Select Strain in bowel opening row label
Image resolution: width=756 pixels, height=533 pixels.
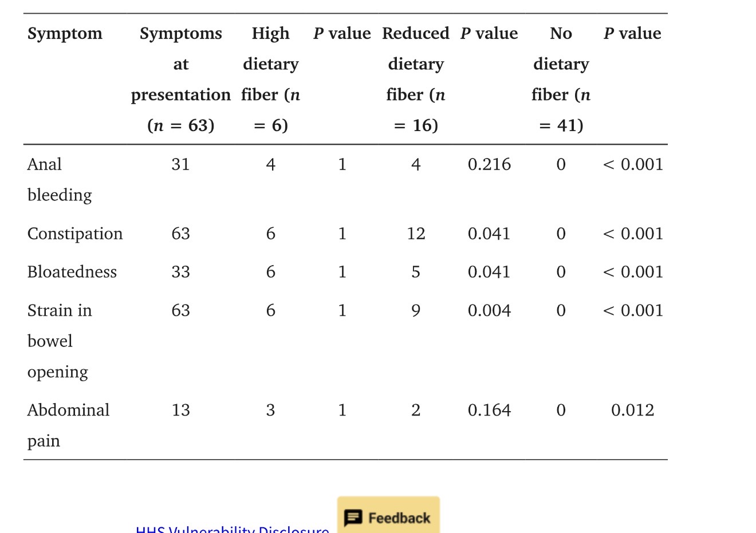tap(60, 341)
